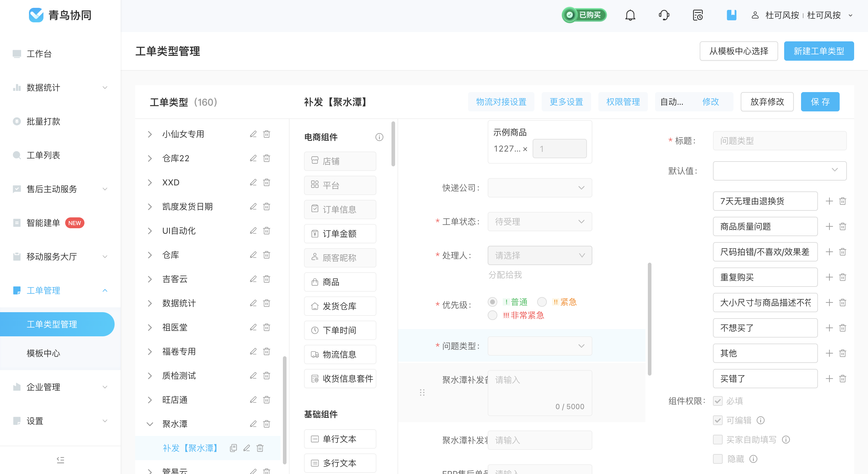This screenshot has height=474, width=868.
Task: Expand 数据统计 sidebar menu
Action: click(x=60, y=87)
